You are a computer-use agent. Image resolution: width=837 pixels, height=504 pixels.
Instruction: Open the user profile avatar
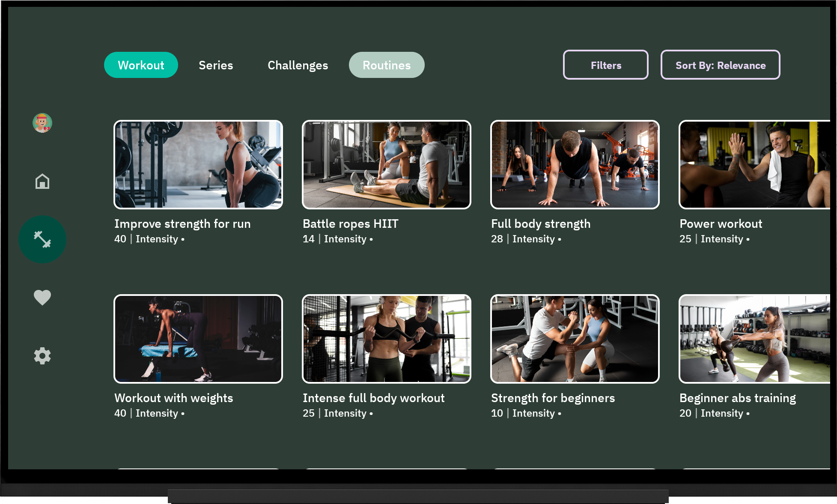42,123
